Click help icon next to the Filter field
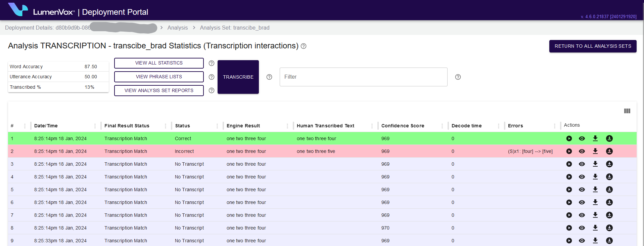 (x=458, y=77)
